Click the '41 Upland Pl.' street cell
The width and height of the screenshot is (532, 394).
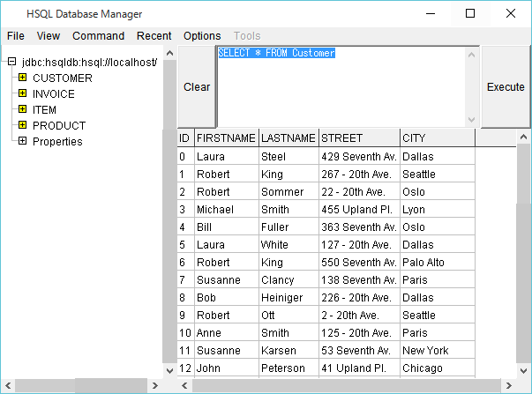coord(360,368)
